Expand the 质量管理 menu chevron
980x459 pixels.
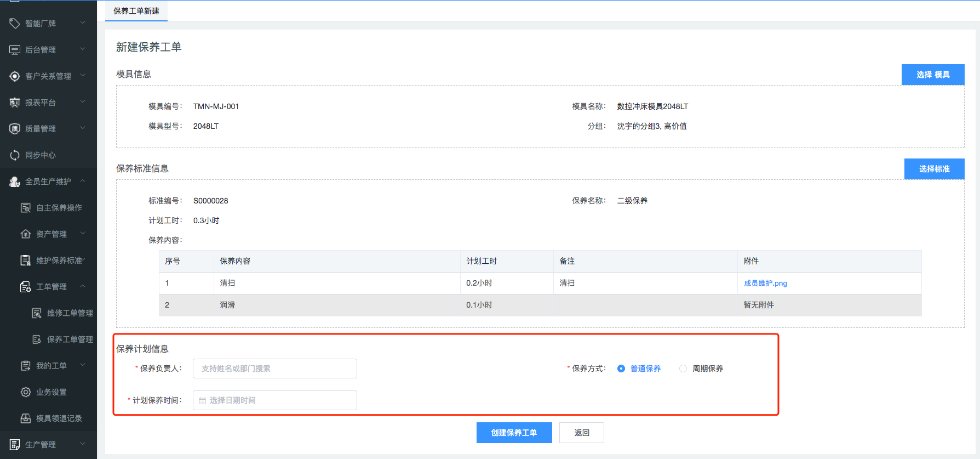[83, 128]
